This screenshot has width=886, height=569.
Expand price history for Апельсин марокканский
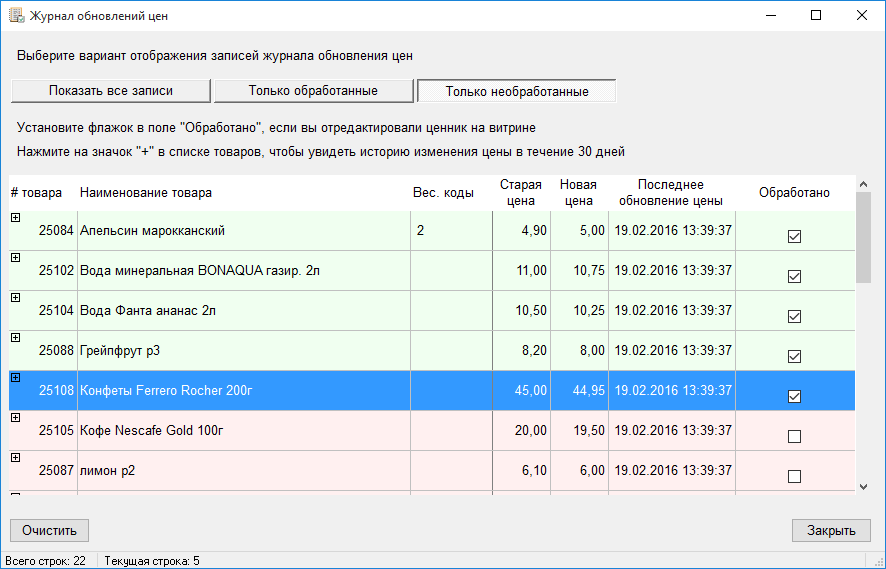point(15,217)
